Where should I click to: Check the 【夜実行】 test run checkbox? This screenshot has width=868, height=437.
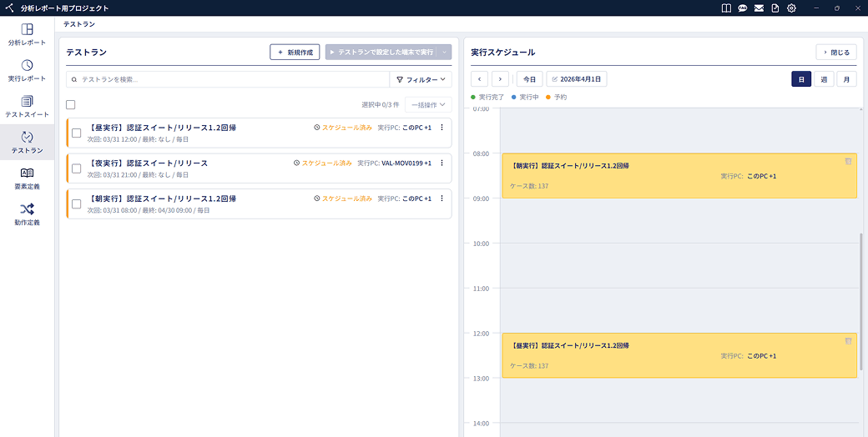[77, 168]
